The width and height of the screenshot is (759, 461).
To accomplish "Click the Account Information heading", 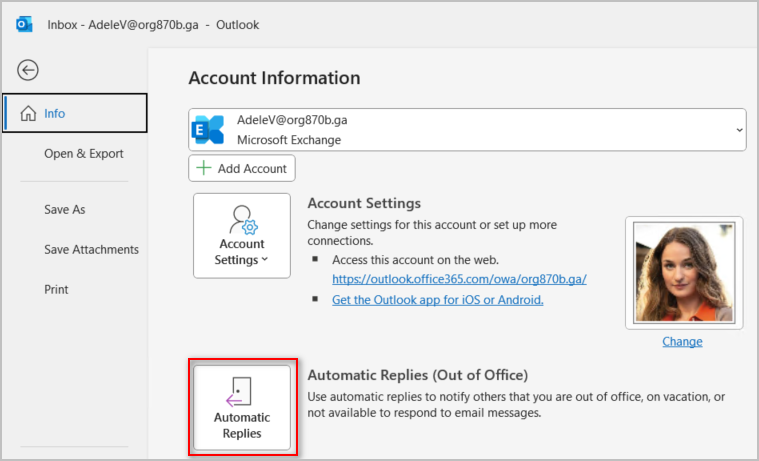I will click(x=274, y=78).
